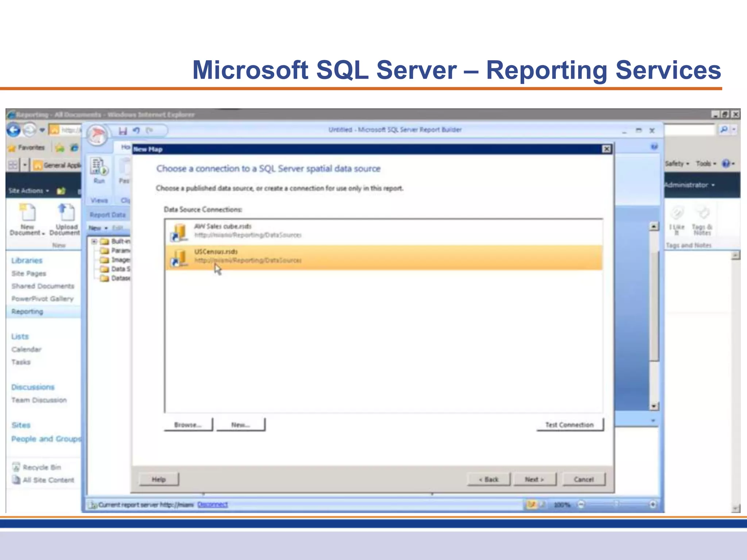Click the zoom in plus icon
Viewport: 747px width, 560px height.
[x=653, y=505]
